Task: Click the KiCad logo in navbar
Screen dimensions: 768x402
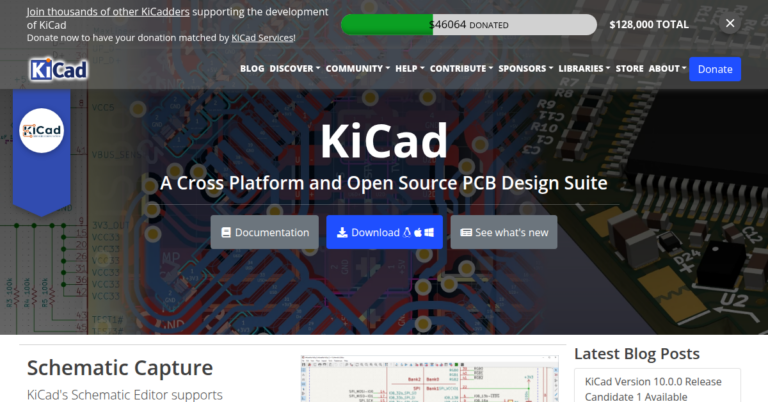Action: [58, 69]
